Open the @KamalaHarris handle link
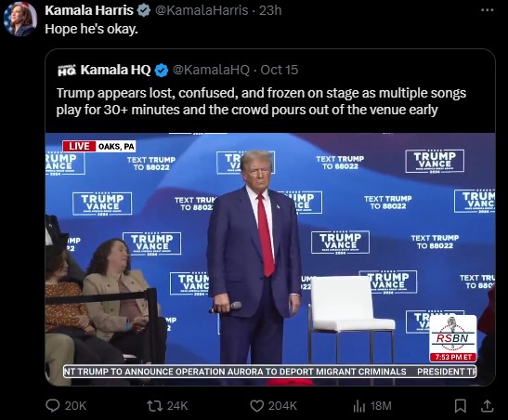 click(202, 10)
